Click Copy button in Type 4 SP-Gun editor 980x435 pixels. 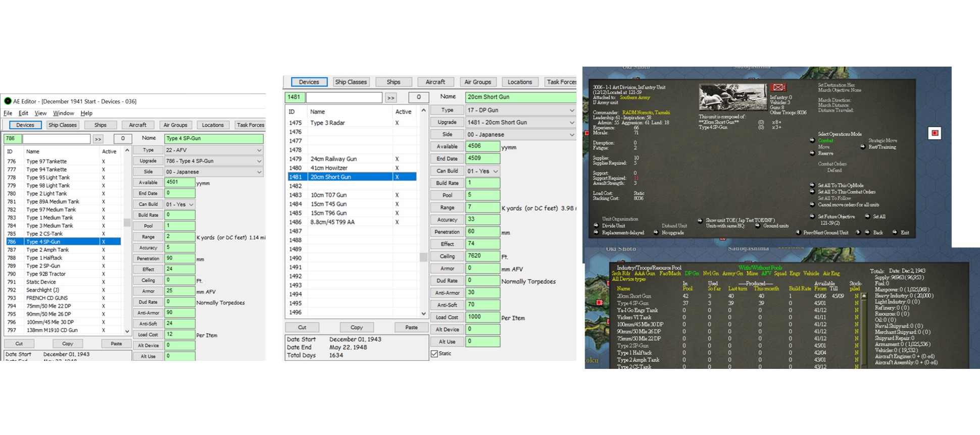(68, 344)
